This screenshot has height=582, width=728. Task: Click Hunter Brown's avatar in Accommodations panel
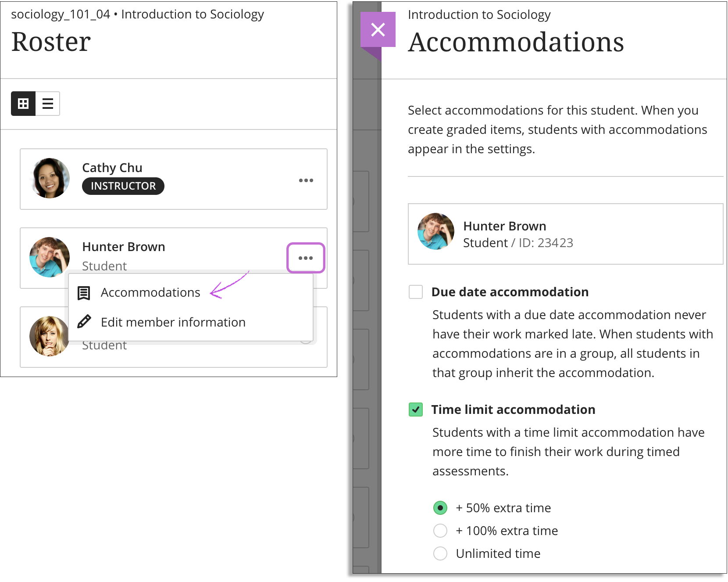tap(436, 231)
